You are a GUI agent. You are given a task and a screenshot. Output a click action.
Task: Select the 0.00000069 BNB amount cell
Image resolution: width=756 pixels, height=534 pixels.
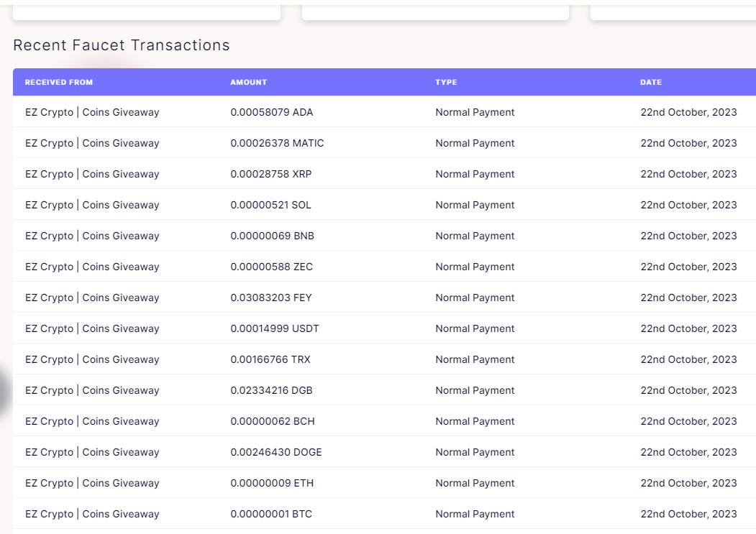(273, 236)
